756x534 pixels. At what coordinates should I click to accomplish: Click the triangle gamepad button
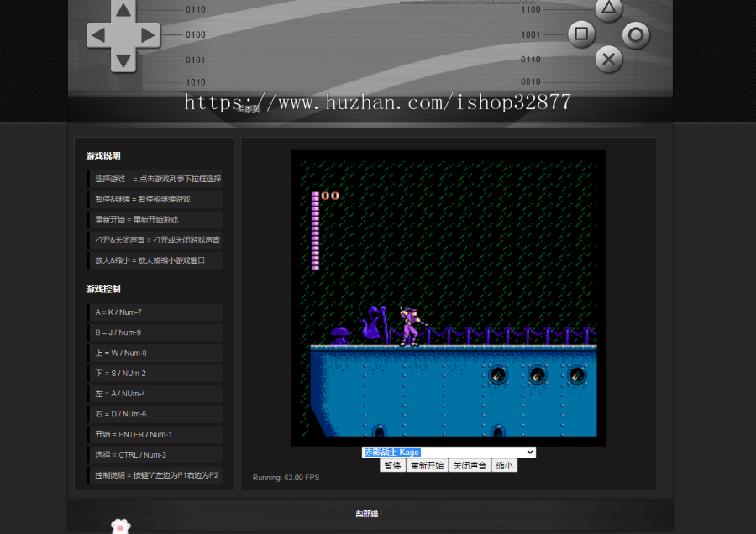click(x=608, y=8)
